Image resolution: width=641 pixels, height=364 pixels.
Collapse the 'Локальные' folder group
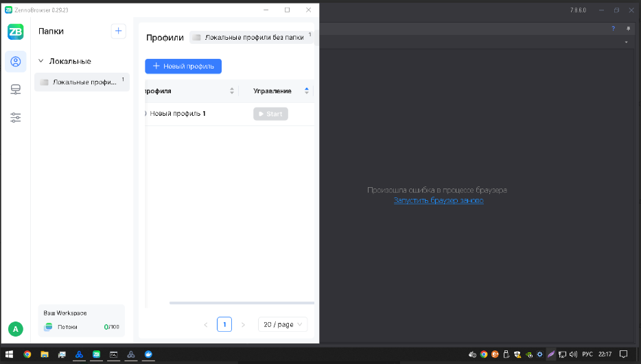pos(41,61)
